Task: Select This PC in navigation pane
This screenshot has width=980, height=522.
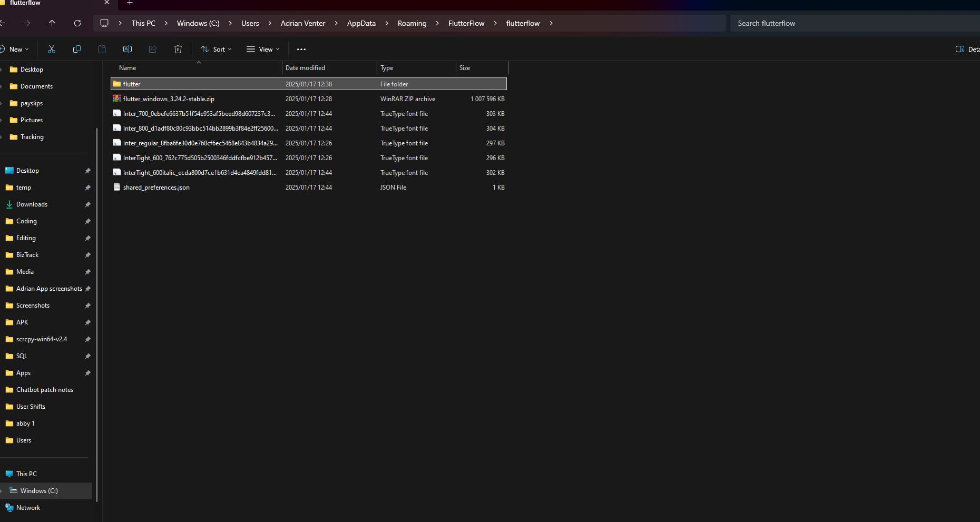Action: click(26, 474)
